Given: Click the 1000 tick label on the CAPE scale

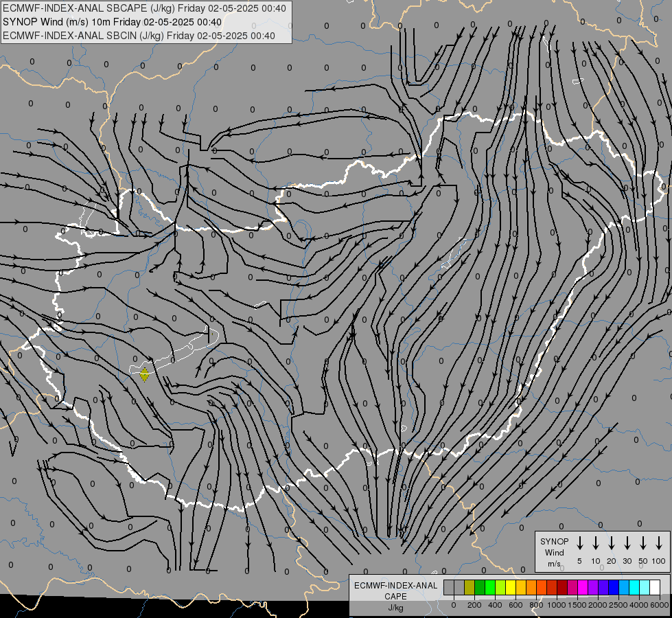Looking at the screenshot, I should point(557,605).
